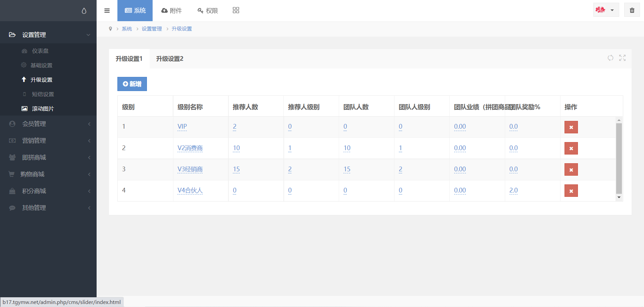The image size is (644, 307).
Task: Click the hamburger menu toggle icon
Action: point(107,10)
